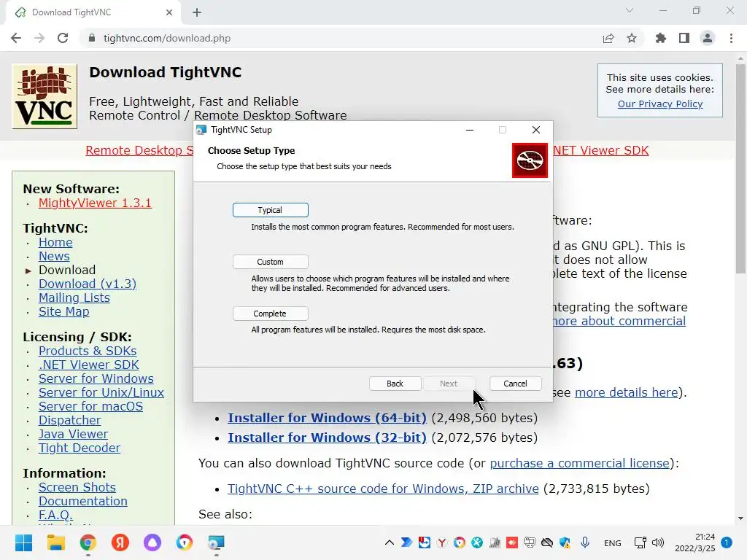Open .NET Viewer SDK sidebar link
The width and height of the screenshot is (747, 560).
click(x=88, y=365)
